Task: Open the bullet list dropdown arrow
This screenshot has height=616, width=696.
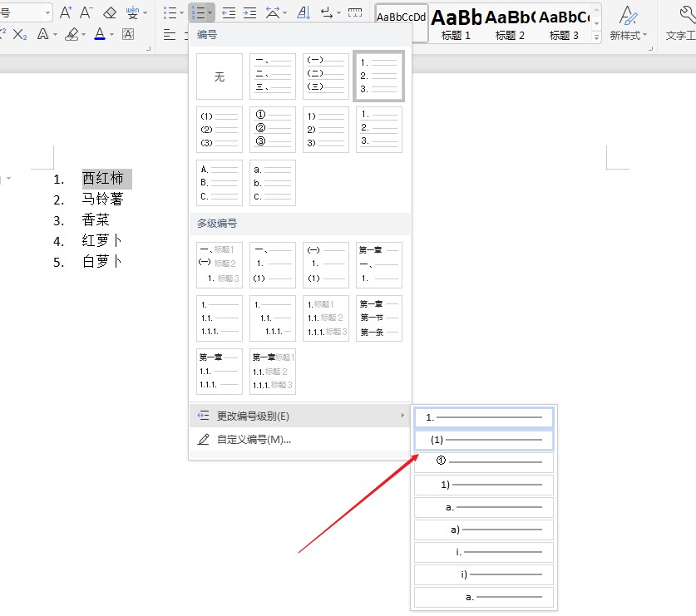Action: pyautogui.click(x=181, y=12)
